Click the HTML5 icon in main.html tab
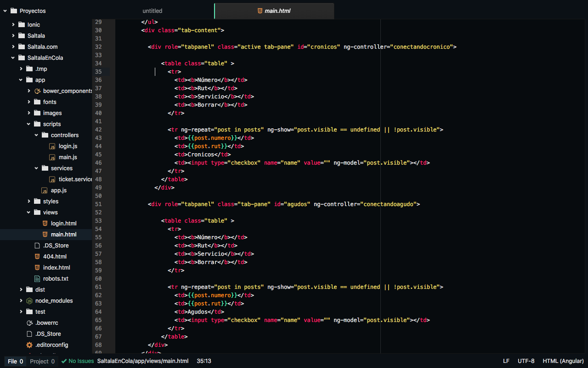Viewport: 588px width, 368px height. coord(260,11)
